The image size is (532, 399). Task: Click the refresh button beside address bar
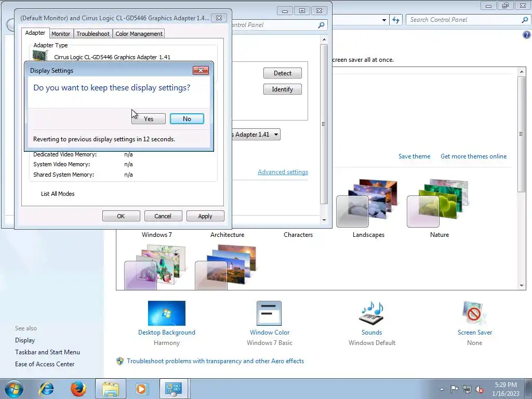(395, 20)
